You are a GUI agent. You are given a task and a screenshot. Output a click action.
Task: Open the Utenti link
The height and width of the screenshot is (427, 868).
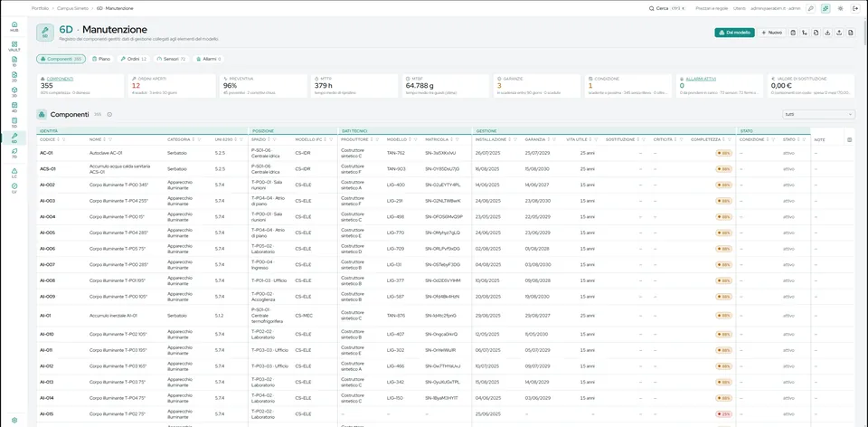click(739, 8)
